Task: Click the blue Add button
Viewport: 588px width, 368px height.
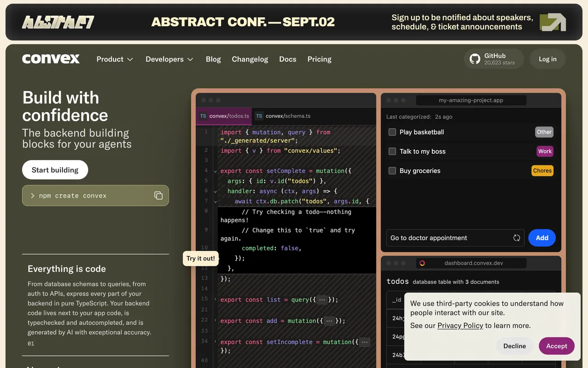Action: coord(542,238)
